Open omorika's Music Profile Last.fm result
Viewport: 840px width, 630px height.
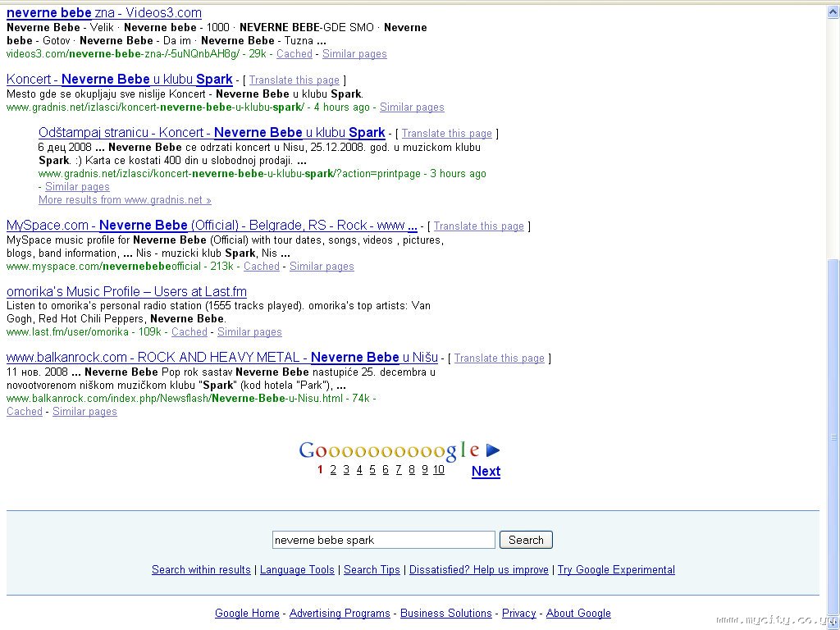[x=126, y=291]
